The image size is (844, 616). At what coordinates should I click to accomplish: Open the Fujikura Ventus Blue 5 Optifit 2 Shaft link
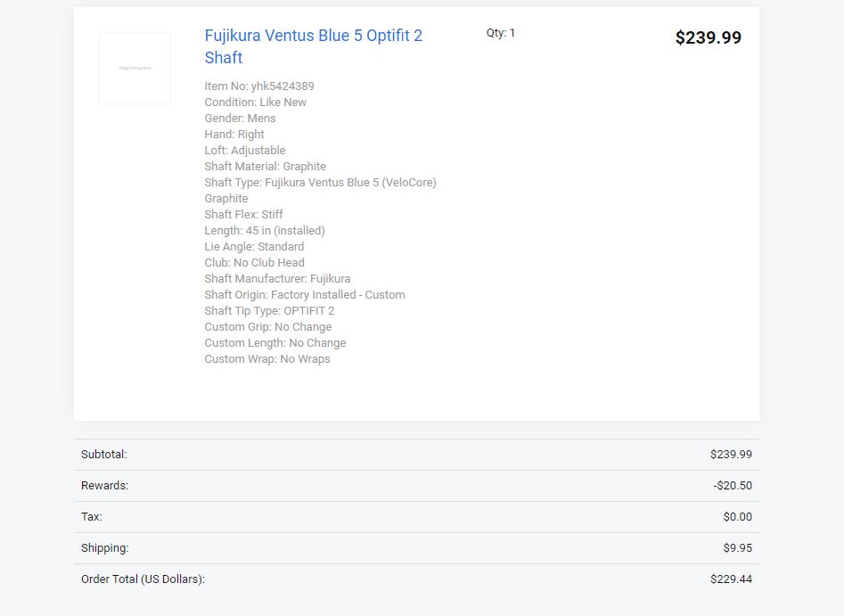[313, 46]
